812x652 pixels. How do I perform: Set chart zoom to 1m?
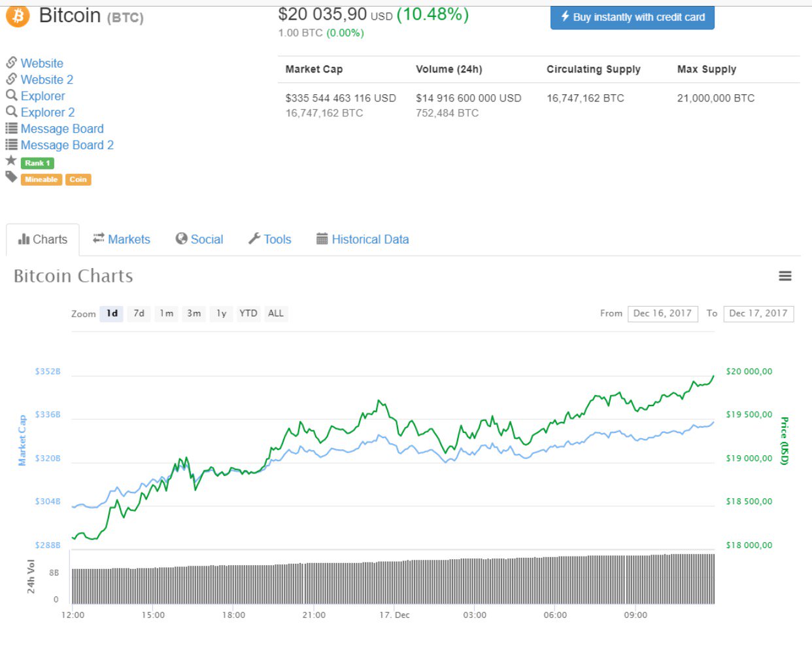click(167, 314)
